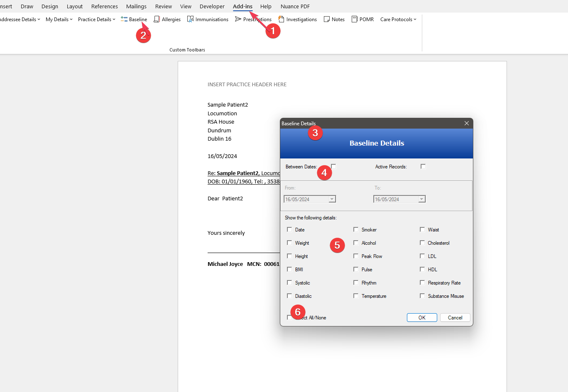Open the Practice Details dropdown
Image resolution: width=568 pixels, height=392 pixels.
click(96, 19)
